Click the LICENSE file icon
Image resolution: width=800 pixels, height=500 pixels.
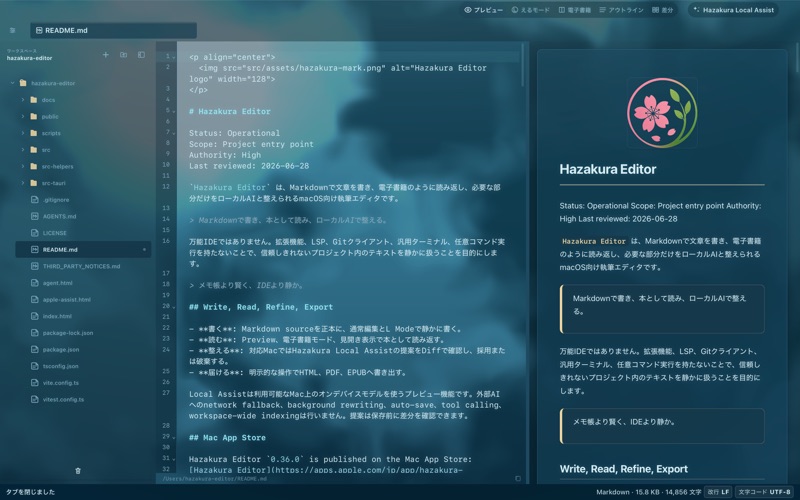coord(35,233)
